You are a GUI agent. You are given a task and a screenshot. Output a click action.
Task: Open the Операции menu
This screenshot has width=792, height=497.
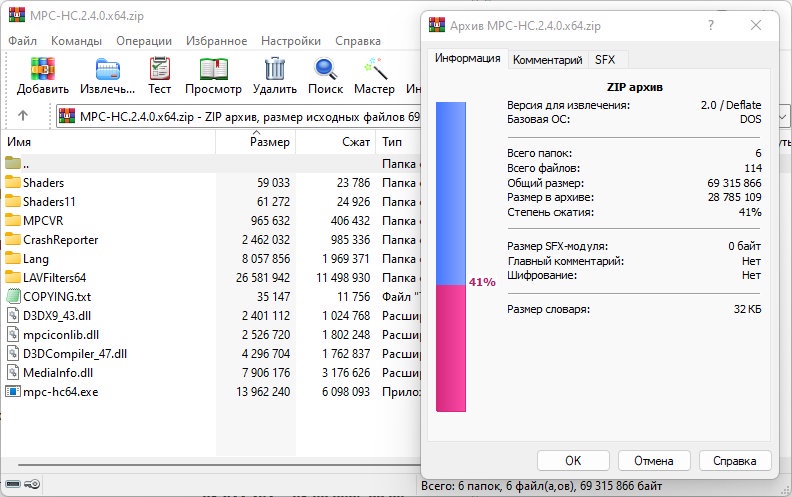coord(144,40)
